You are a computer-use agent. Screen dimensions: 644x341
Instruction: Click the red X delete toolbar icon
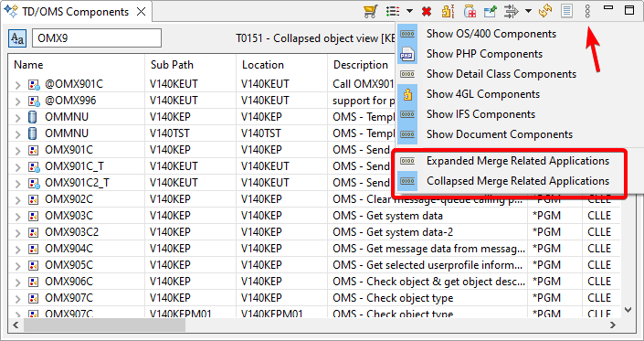(x=427, y=12)
